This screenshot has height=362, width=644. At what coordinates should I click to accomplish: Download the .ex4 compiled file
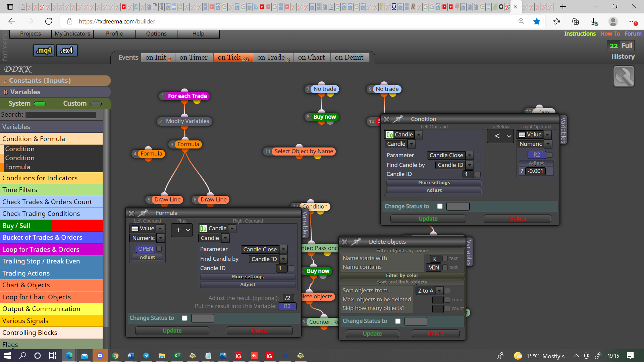pos(67,51)
